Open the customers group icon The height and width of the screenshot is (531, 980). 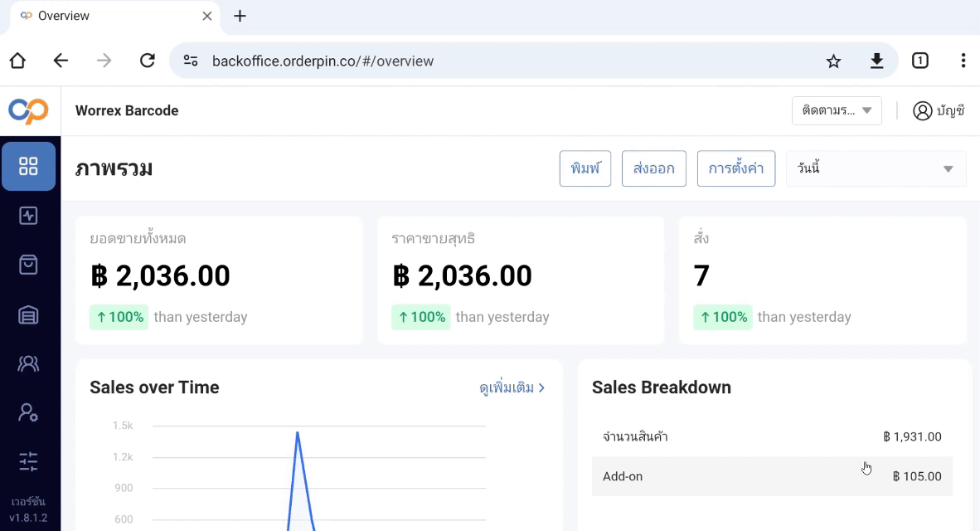click(28, 363)
